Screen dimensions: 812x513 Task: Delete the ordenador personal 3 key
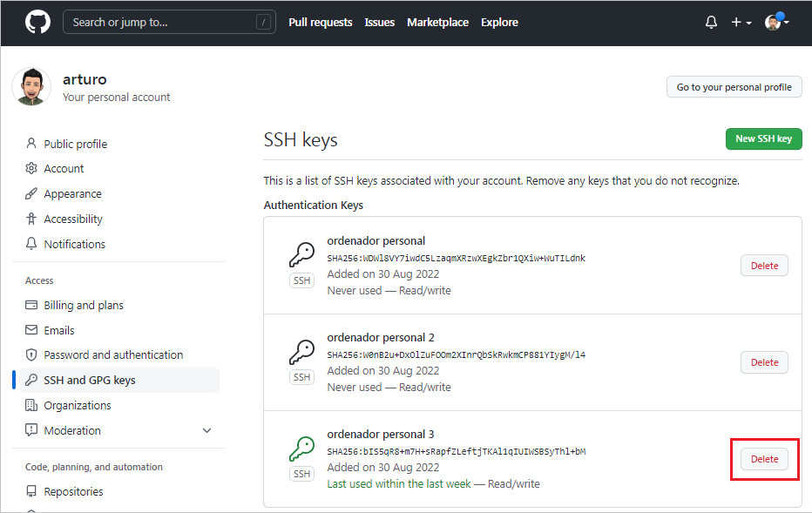tap(763, 458)
